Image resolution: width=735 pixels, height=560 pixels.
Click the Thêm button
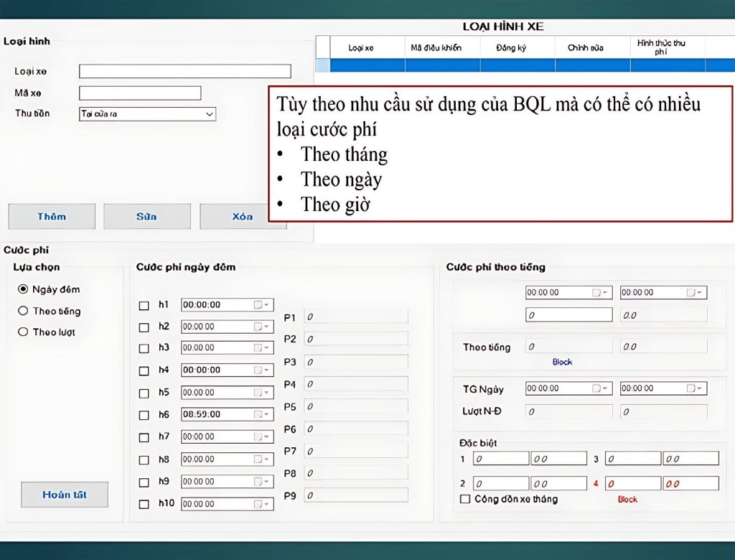(52, 216)
